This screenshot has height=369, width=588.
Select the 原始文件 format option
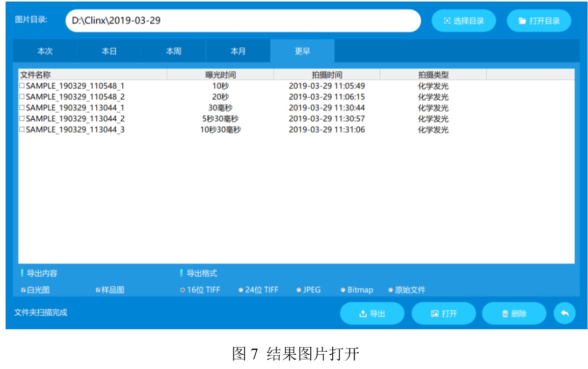391,290
